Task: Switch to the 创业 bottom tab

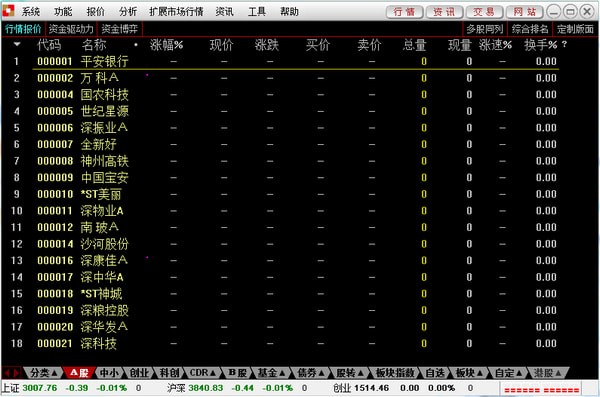Action: pyautogui.click(x=139, y=372)
